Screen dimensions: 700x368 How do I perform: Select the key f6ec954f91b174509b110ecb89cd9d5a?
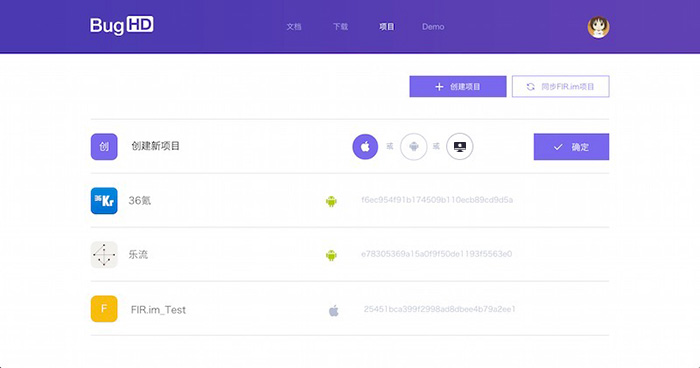click(437, 200)
